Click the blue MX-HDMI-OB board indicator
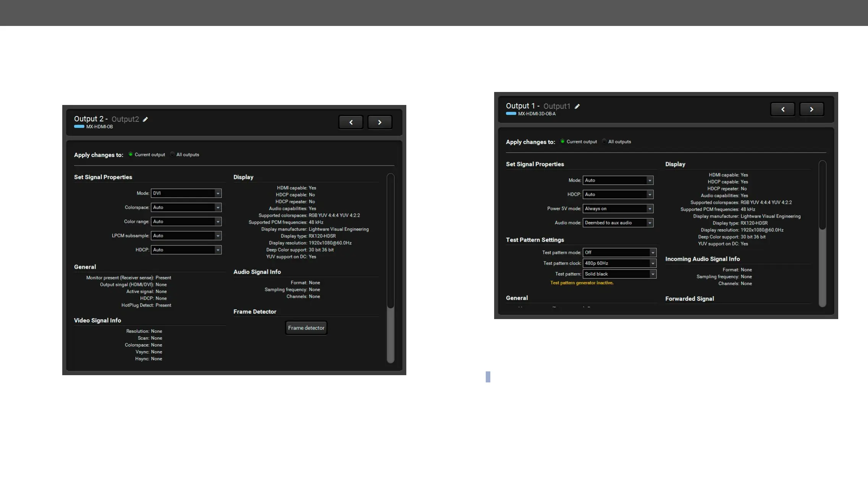The image size is (868, 487). point(79,127)
